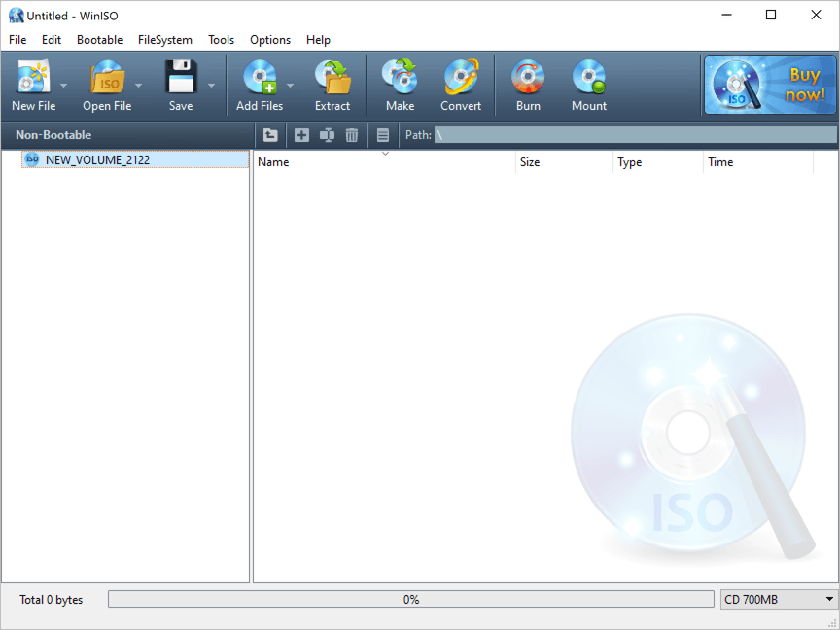The image size is (840, 630).
Task: Click the Make image icon
Action: tap(400, 80)
